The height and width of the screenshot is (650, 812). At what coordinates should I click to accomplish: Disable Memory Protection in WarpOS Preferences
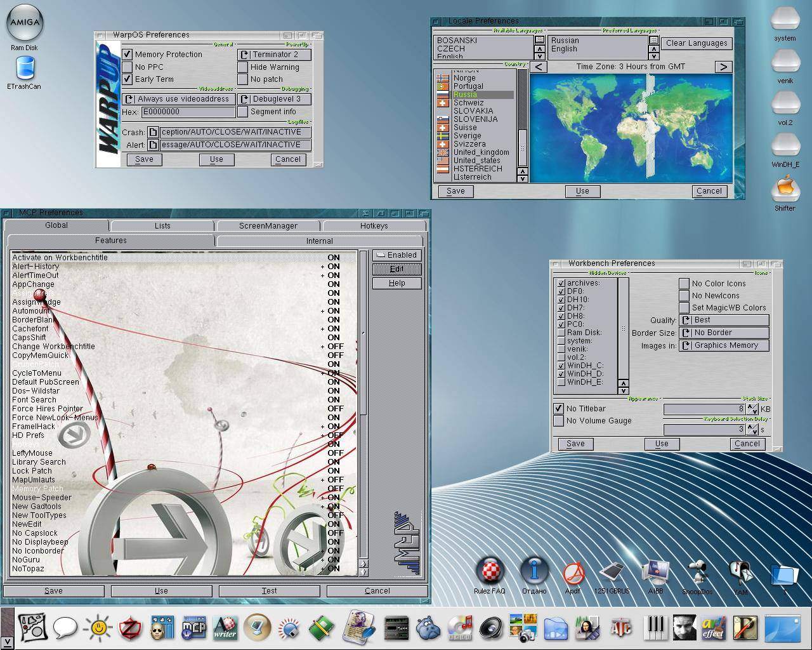point(128,55)
